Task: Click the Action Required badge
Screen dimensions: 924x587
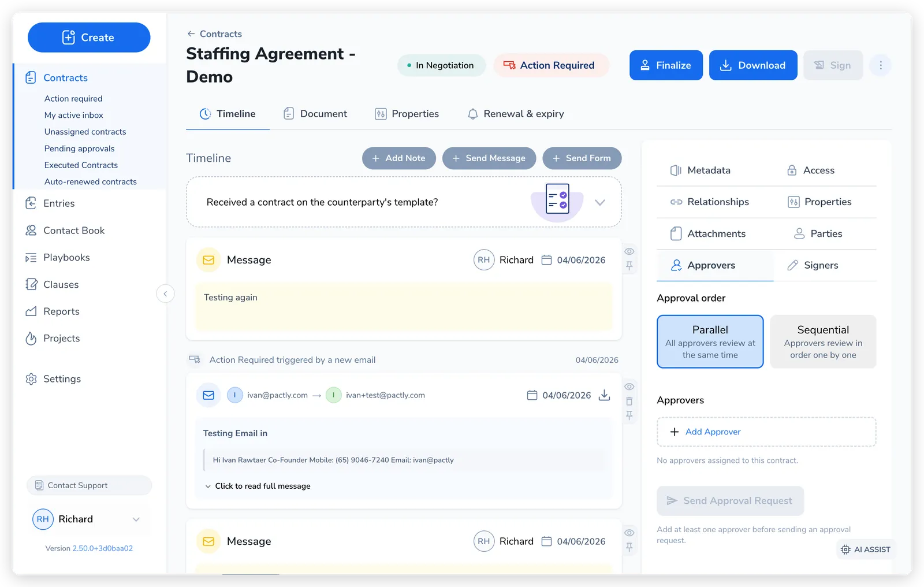Action: [550, 65]
